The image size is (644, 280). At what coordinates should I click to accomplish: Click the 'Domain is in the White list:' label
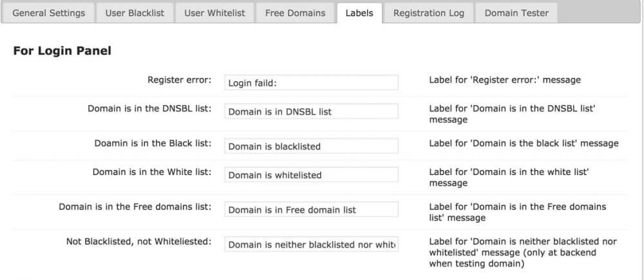click(152, 172)
